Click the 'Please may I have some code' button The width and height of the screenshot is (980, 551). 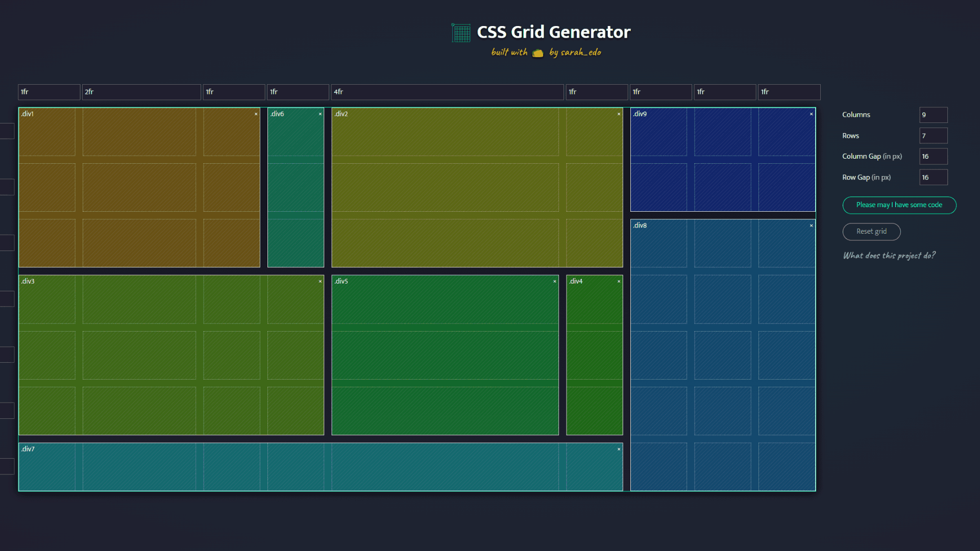tap(899, 205)
